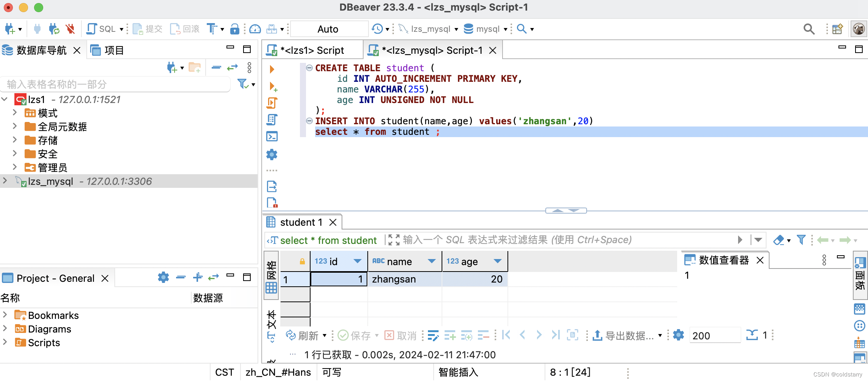
Task: Switch to the 项目 tab
Action: pyautogui.click(x=108, y=50)
